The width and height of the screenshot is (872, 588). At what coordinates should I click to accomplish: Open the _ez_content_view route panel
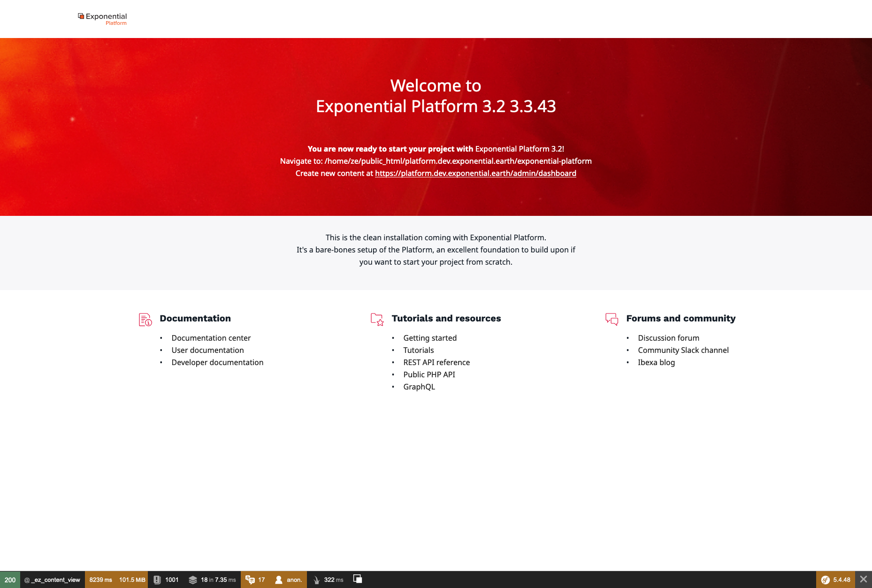click(x=53, y=580)
